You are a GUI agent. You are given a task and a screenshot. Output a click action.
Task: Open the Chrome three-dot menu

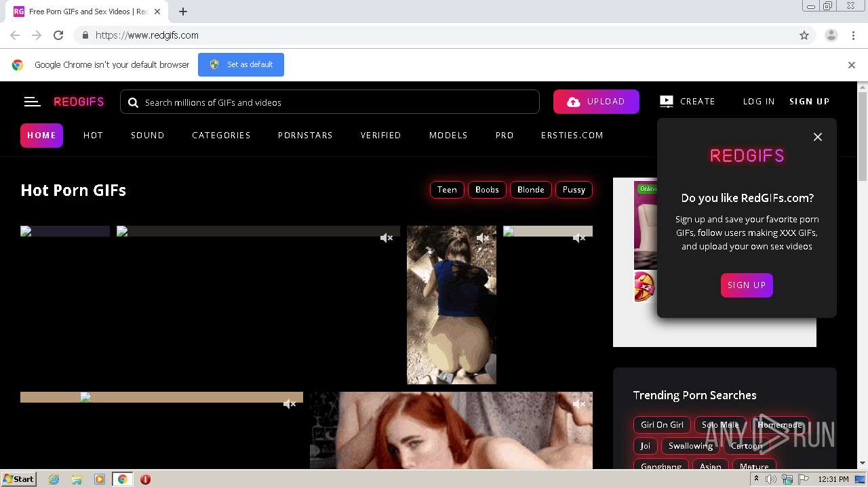[x=853, y=35]
